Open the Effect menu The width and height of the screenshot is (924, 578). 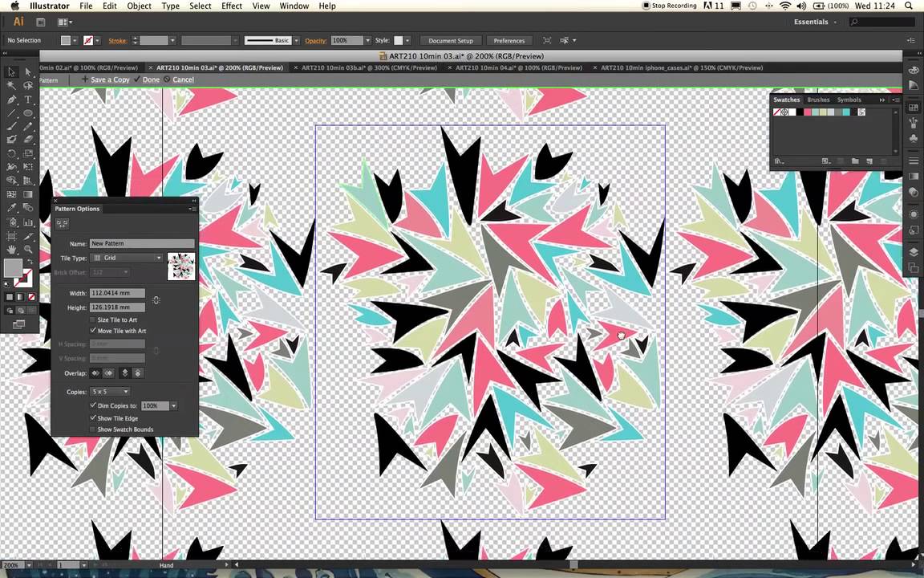232,6
